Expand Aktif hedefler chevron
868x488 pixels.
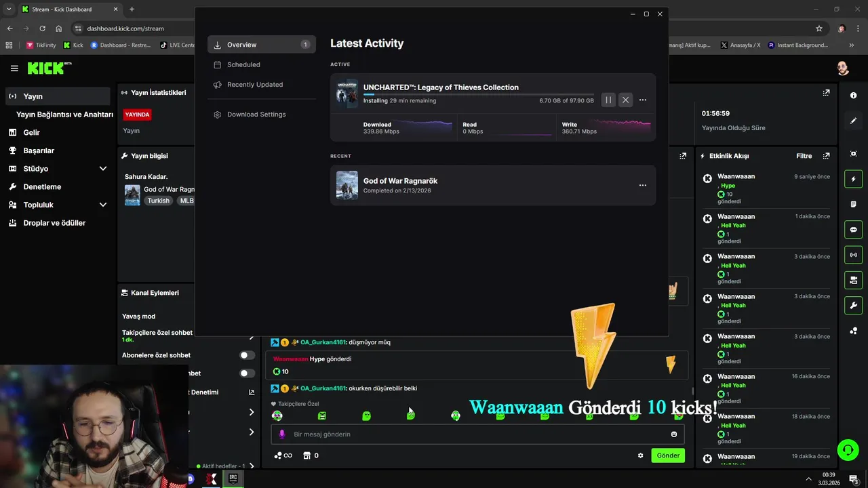[x=252, y=466]
